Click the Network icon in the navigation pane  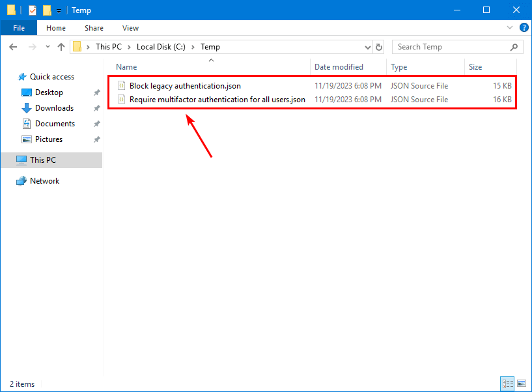tap(21, 181)
